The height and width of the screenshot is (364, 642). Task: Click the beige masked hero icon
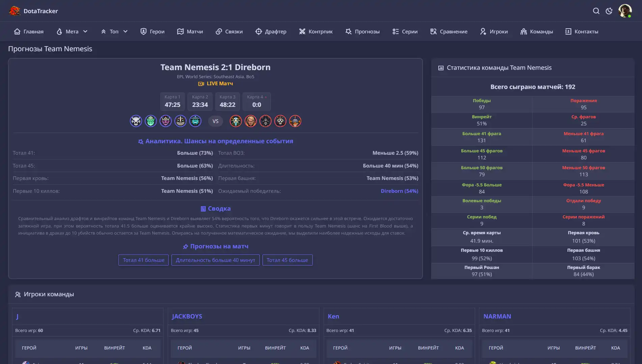180,121
